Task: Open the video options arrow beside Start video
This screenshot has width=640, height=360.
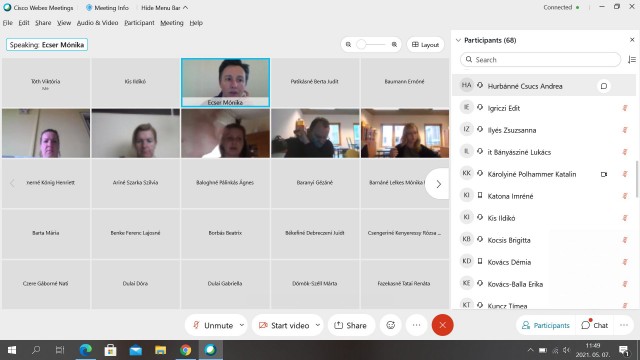Action: point(318,325)
